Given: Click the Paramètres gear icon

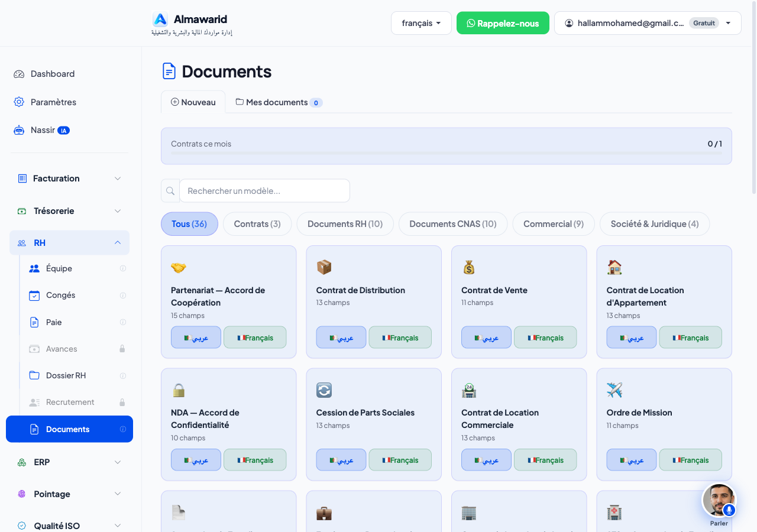Looking at the screenshot, I should pos(19,102).
